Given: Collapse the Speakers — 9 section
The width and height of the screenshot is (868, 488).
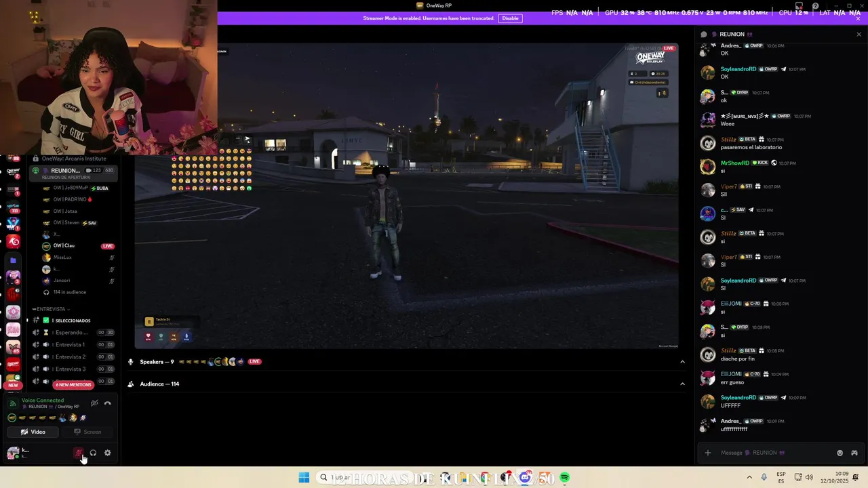Looking at the screenshot, I should pyautogui.click(x=682, y=362).
